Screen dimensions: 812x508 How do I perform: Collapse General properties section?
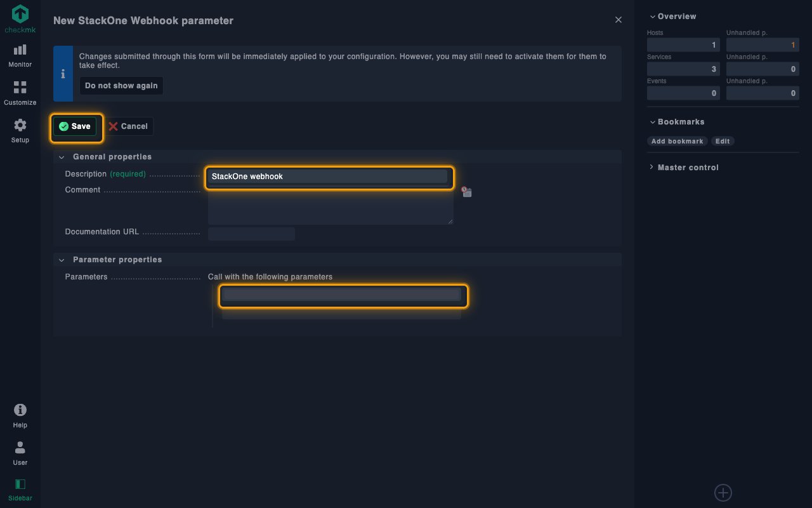[62, 157]
